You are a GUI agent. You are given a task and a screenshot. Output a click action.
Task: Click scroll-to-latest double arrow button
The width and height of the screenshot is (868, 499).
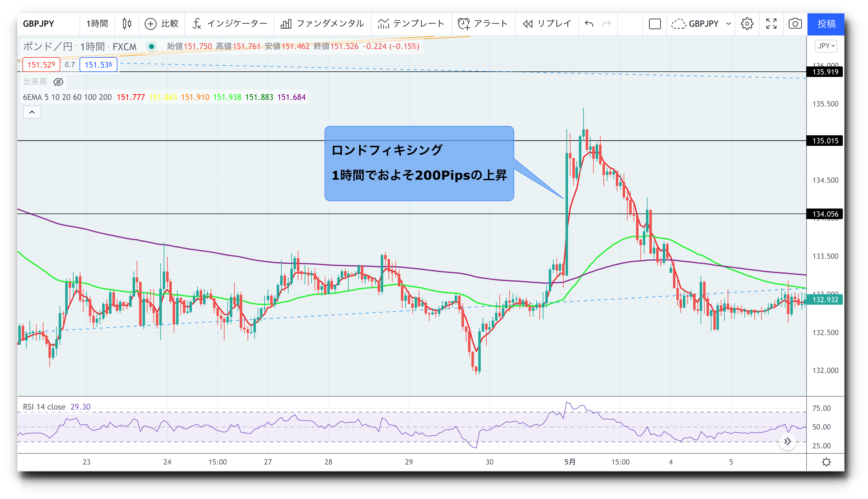pyautogui.click(x=787, y=441)
